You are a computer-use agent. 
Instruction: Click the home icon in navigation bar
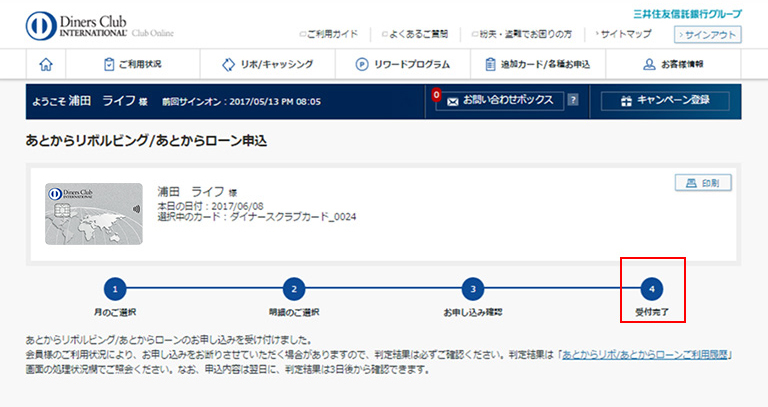pos(45,65)
